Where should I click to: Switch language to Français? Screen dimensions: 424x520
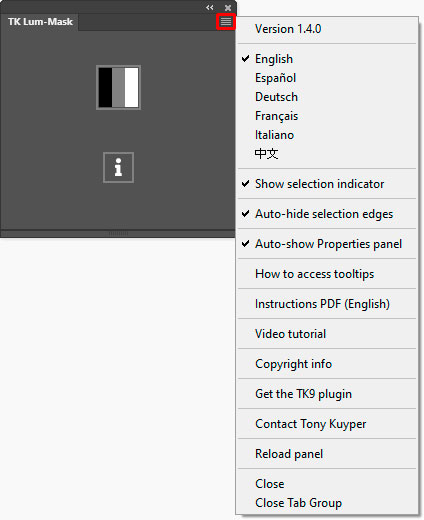click(327, 116)
